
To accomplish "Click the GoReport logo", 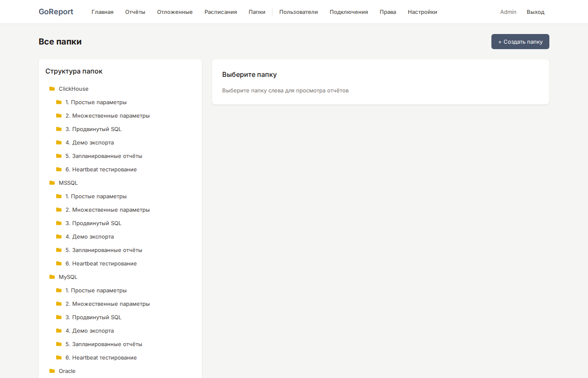I will (56, 12).
